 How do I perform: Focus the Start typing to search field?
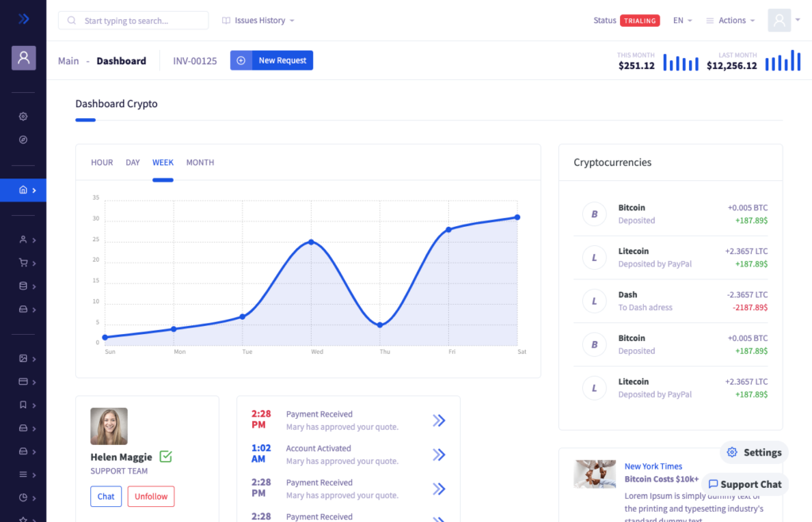(x=133, y=20)
